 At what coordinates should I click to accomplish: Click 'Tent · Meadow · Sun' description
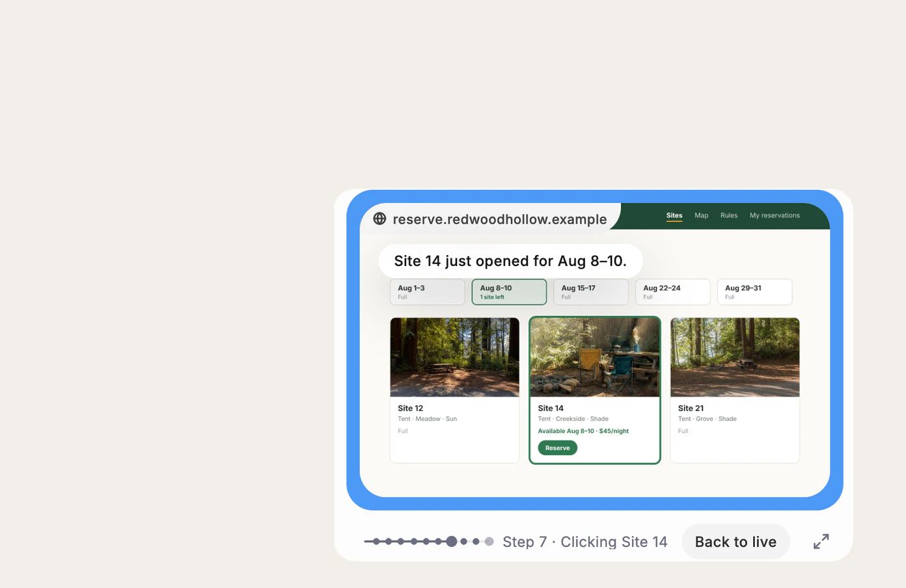pyautogui.click(x=427, y=419)
